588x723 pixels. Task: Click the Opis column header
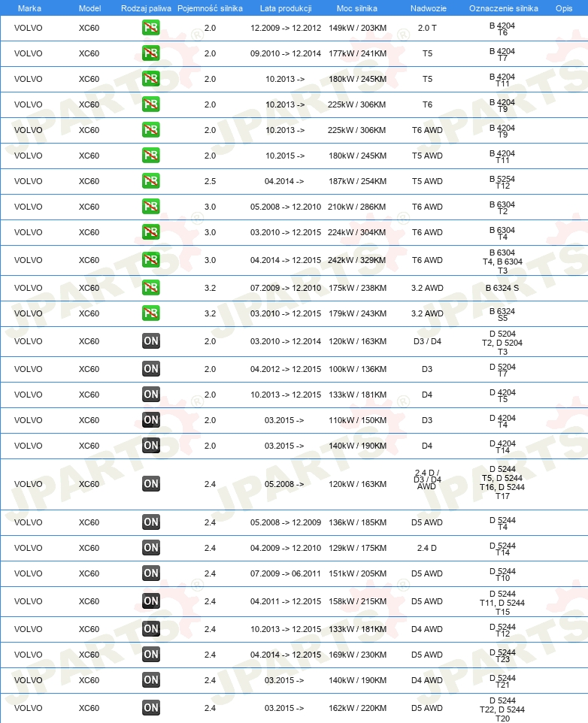(x=564, y=8)
